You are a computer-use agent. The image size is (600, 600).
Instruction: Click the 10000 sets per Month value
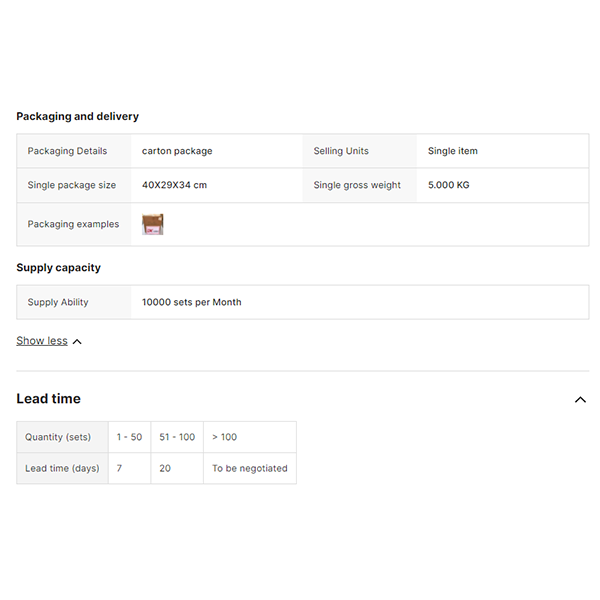point(191,302)
